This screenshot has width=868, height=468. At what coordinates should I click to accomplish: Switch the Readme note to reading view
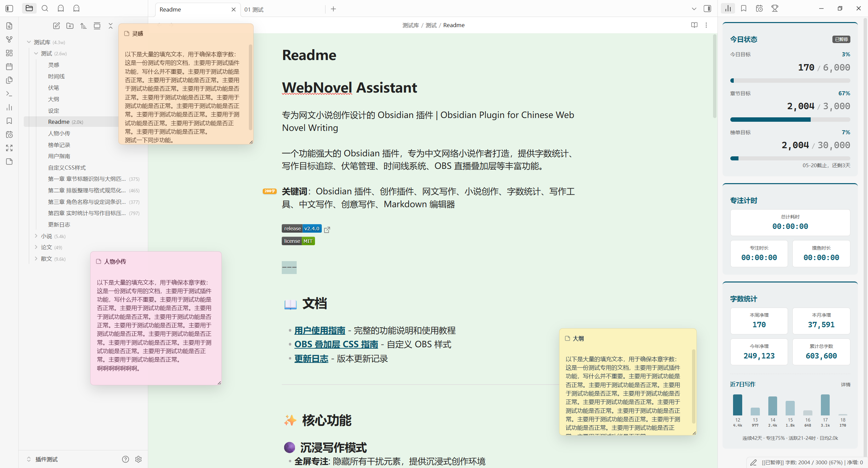[x=694, y=25]
